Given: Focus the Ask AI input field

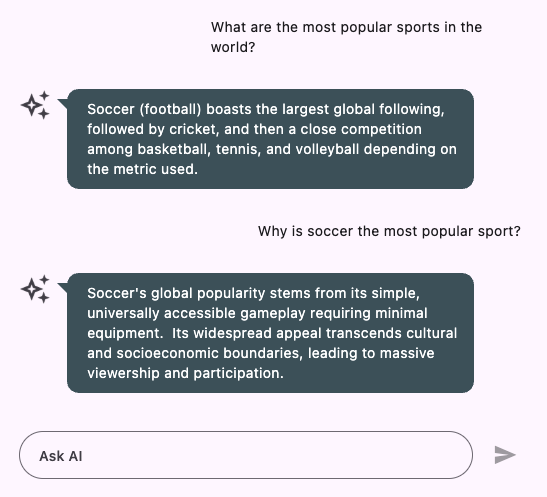Looking at the screenshot, I should coord(246,455).
